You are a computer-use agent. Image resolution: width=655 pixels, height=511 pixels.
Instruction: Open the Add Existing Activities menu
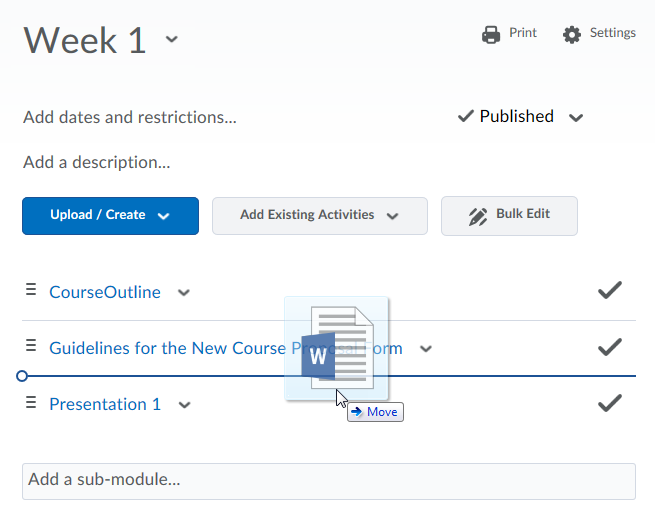pos(319,215)
